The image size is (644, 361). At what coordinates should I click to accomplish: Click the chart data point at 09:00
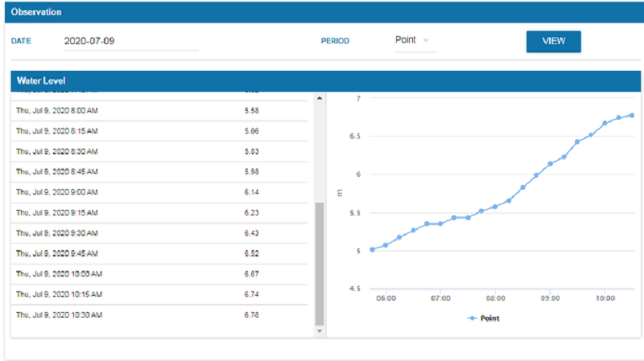click(x=550, y=164)
